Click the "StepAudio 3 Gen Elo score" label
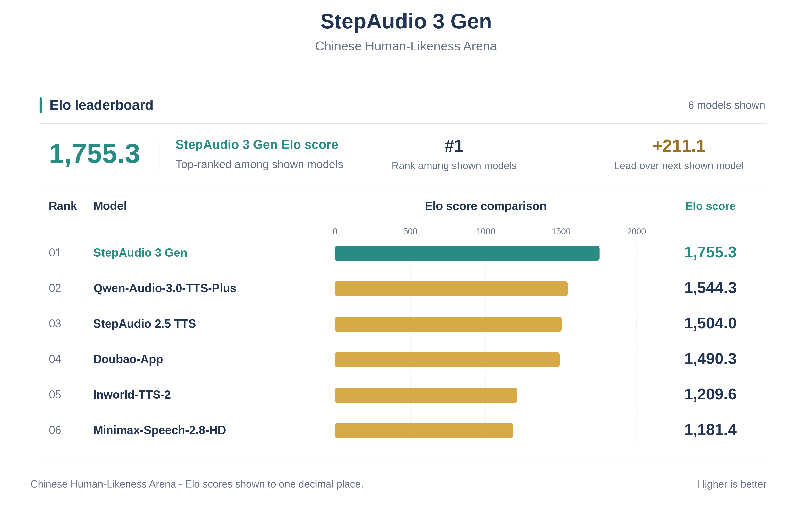 pyautogui.click(x=257, y=145)
